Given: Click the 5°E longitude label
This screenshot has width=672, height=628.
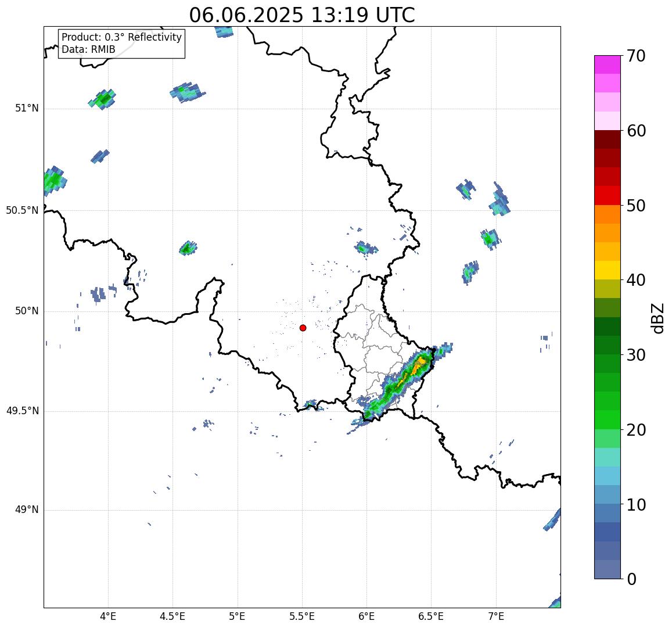Looking at the screenshot, I should point(237,617).
